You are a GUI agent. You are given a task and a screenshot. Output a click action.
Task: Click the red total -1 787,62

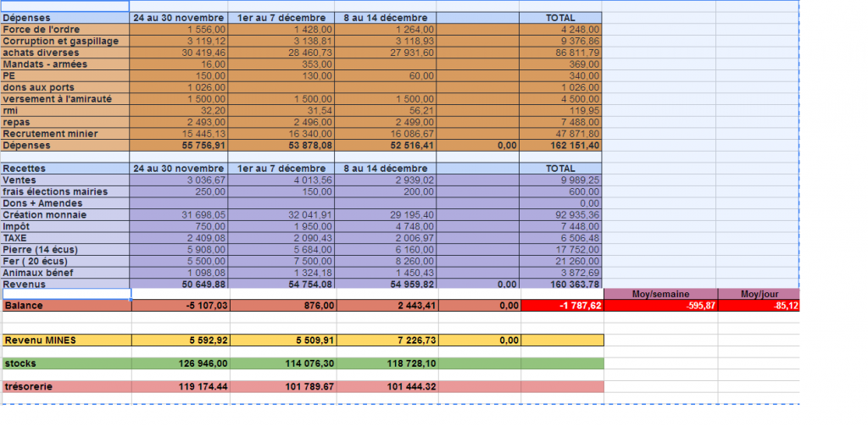pos(563,306)
